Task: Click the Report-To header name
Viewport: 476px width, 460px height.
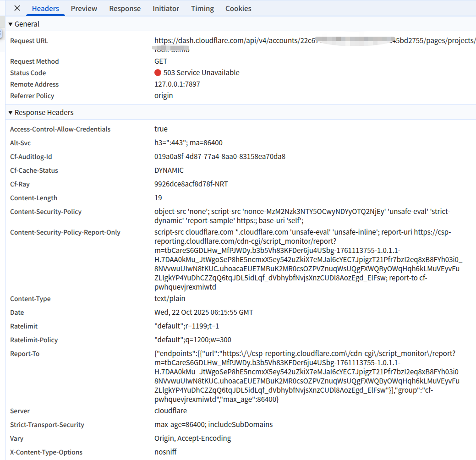Action: tap(25, 354)
